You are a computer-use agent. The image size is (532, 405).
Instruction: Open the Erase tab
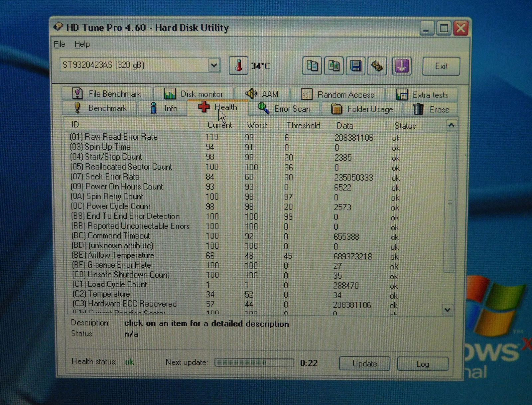[431, 109]
